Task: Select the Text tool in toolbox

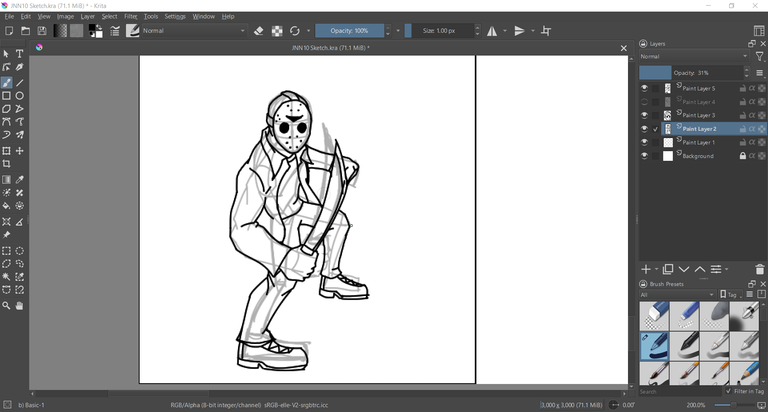Action: point(20,54)
